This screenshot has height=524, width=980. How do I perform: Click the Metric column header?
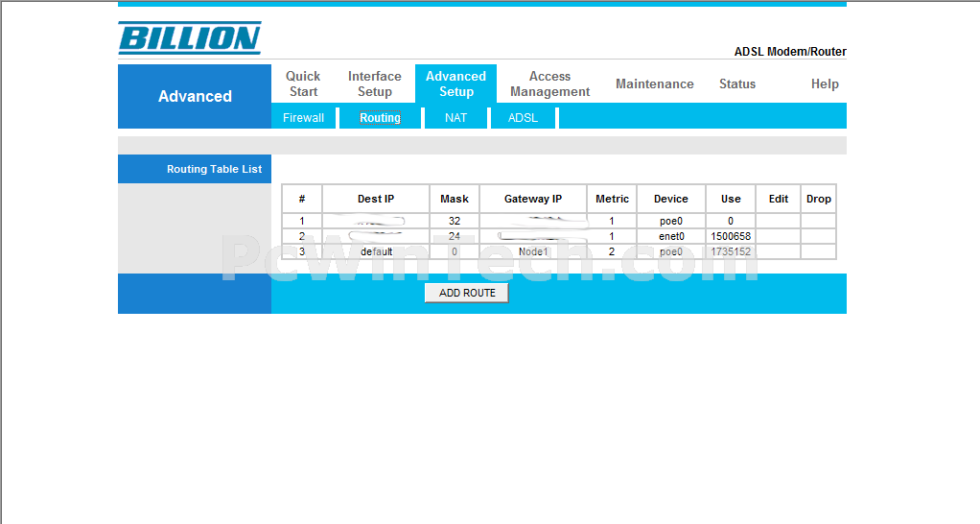pos(612,199)
